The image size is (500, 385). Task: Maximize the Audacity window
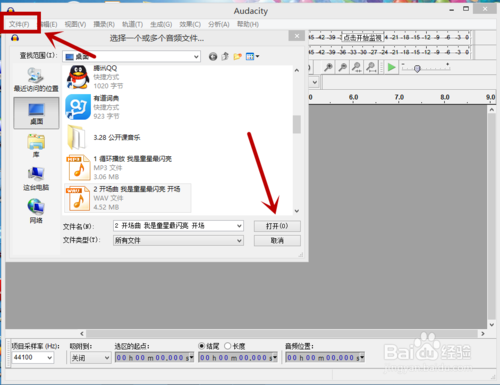click(x=466, y=9)
